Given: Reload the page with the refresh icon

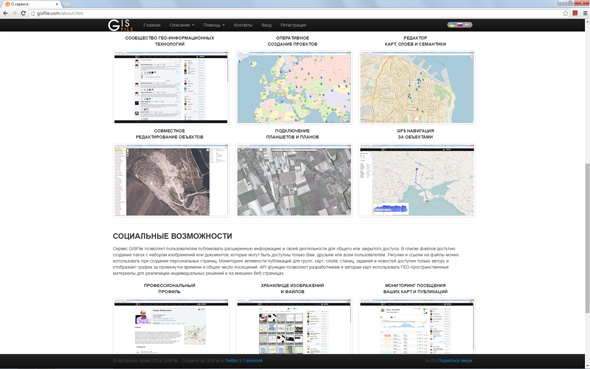Looking at the screenshot, I should (x=23, y=13).
